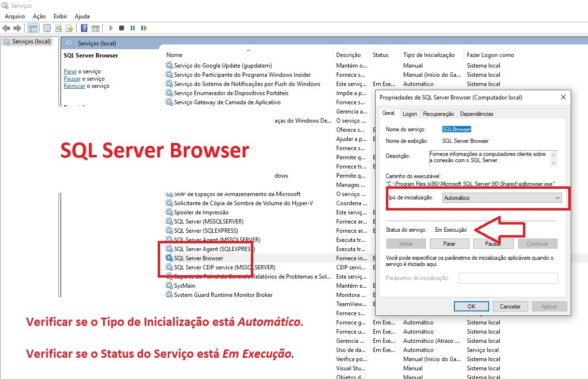Viewport: 588px width, 379px height.
Task: Open the Exibir menu
Action: pyautogui.click(x=60, y=16)
